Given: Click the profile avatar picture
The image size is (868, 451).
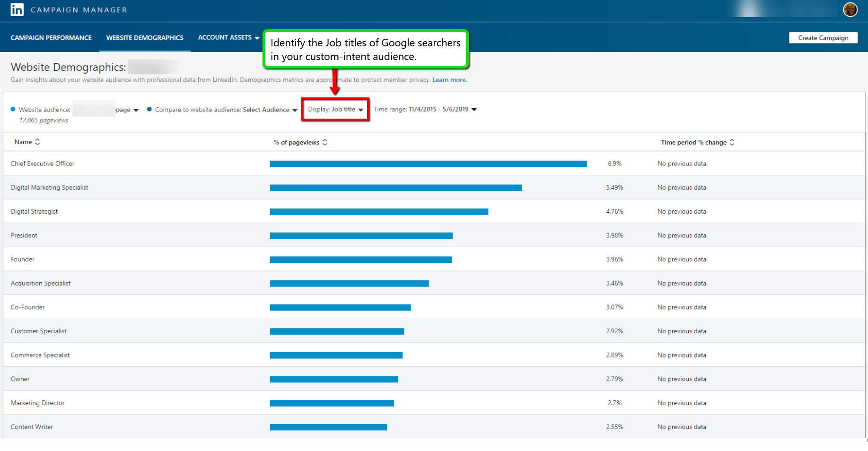Looking at the screenshot, I should point(850,9).
